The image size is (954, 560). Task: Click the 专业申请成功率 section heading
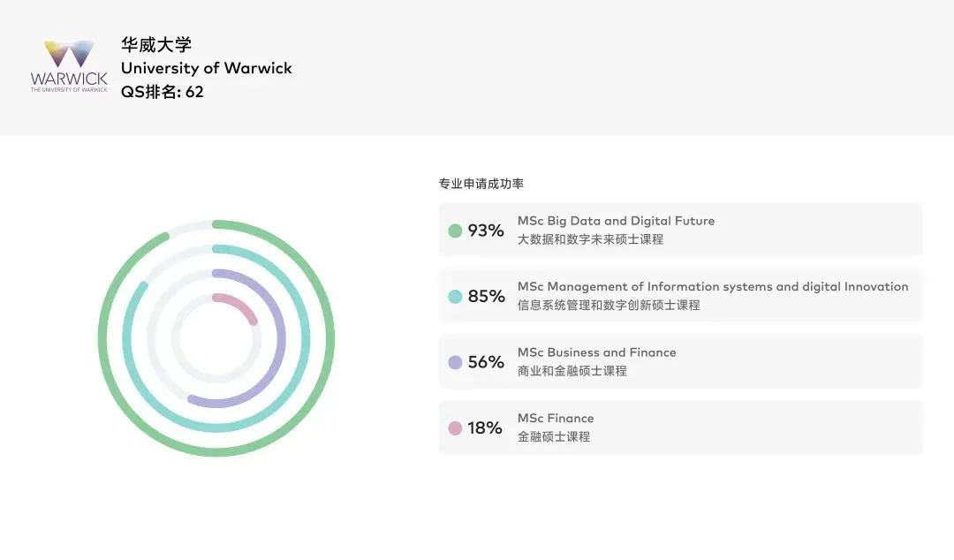pyautogui.click(x=481, y=184)
